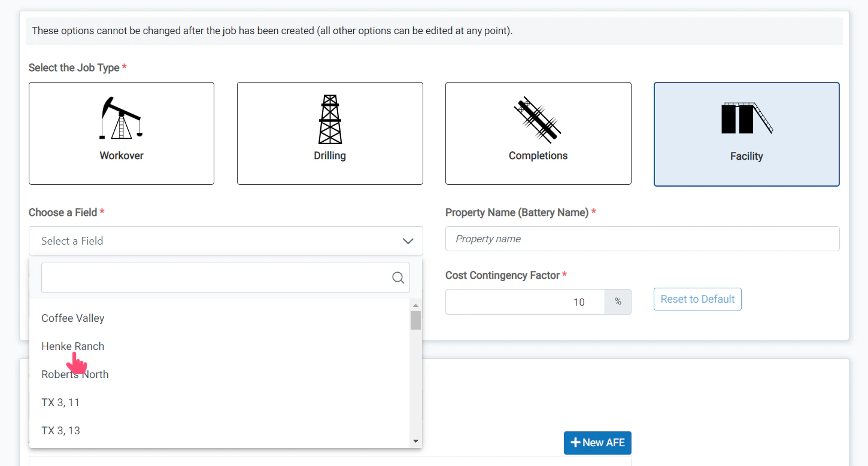Click the Cost Contingency Factor value field
The width and height of the screenshot is (868, 466).
(525, 302)
